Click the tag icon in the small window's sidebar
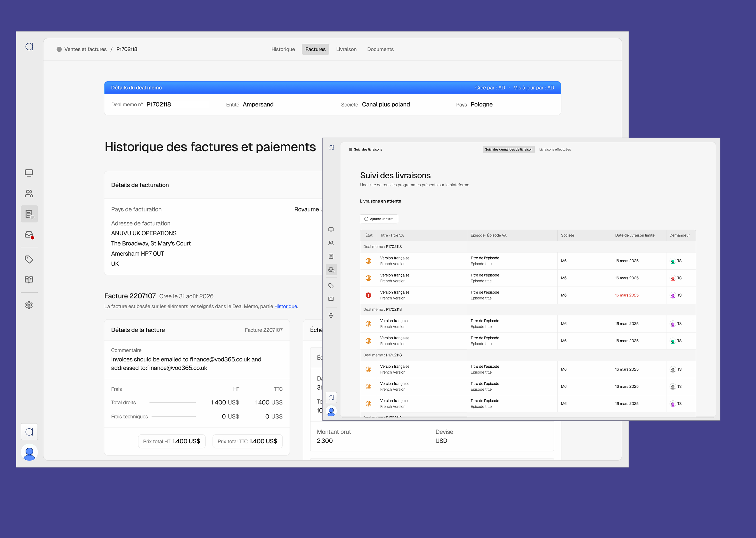 pyautogui.click(x=331, y=286)
